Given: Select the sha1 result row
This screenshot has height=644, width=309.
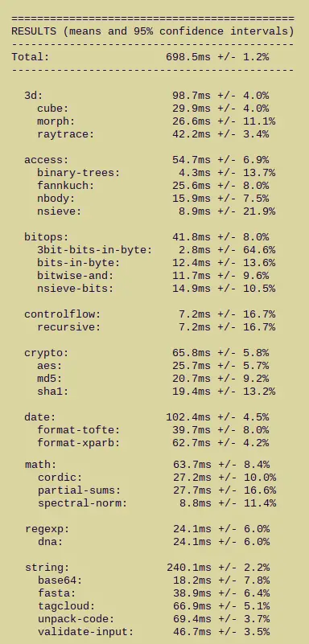Looking at the screenshot, I should pyautogui.click(x=156, y=392).
